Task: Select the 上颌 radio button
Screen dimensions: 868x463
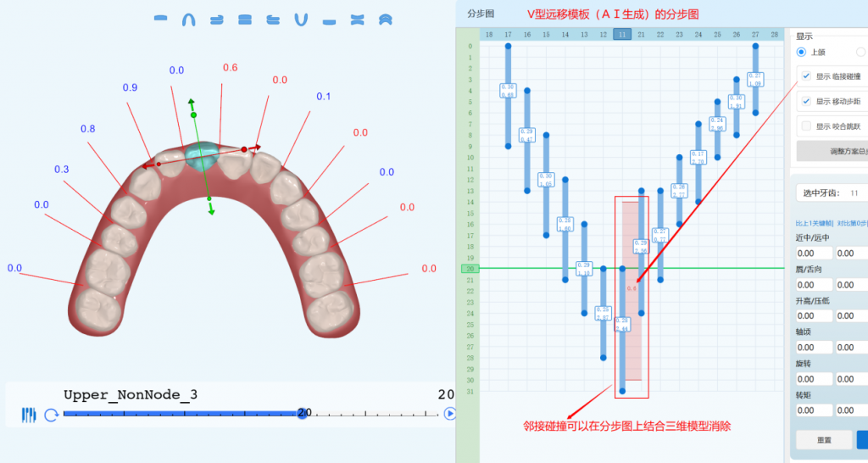Action: coord(801,52)
